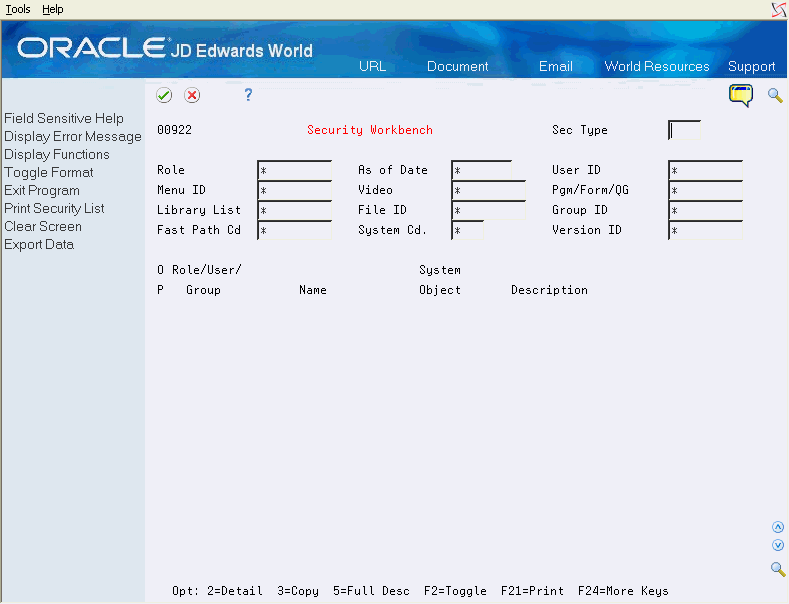Viewport: 789px width, 604px height.
Task: Open the World Resources link
Action: click(657, 66)
